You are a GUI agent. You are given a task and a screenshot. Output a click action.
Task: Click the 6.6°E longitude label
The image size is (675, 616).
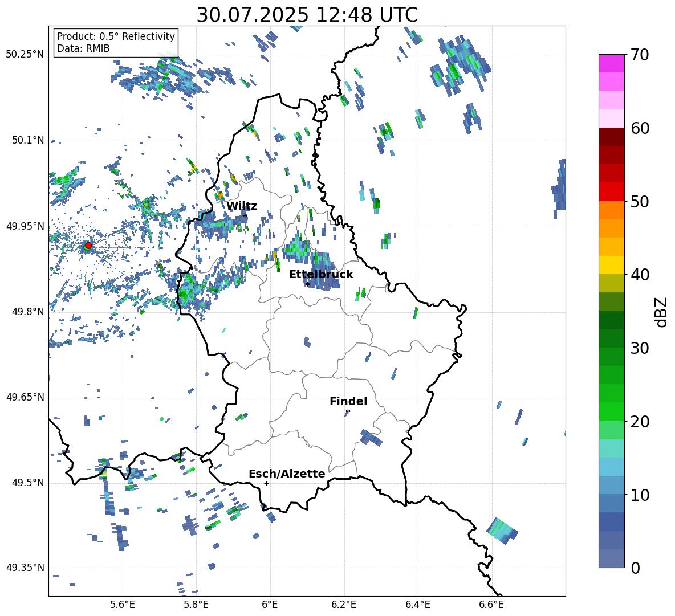(491, 605)
